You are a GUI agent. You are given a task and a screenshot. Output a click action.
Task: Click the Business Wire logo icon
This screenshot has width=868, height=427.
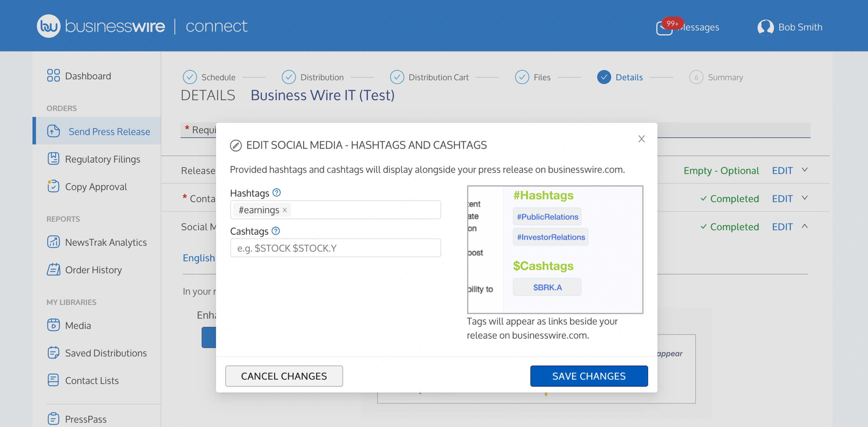(48, 26)
